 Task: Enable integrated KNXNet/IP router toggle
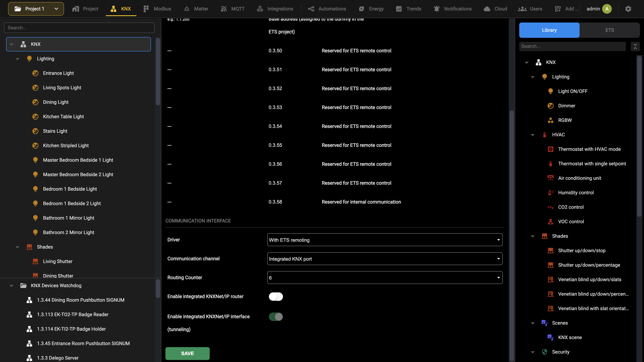pos(276,297)
